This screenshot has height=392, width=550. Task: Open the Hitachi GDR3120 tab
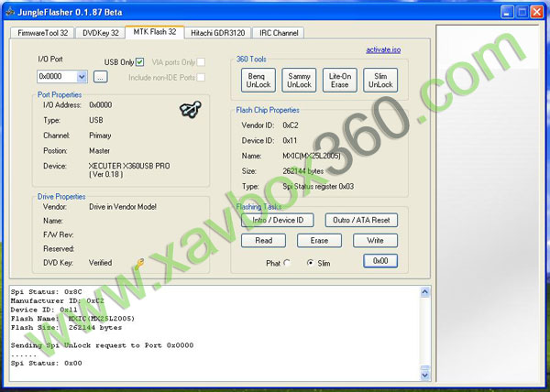click(218, 33)
